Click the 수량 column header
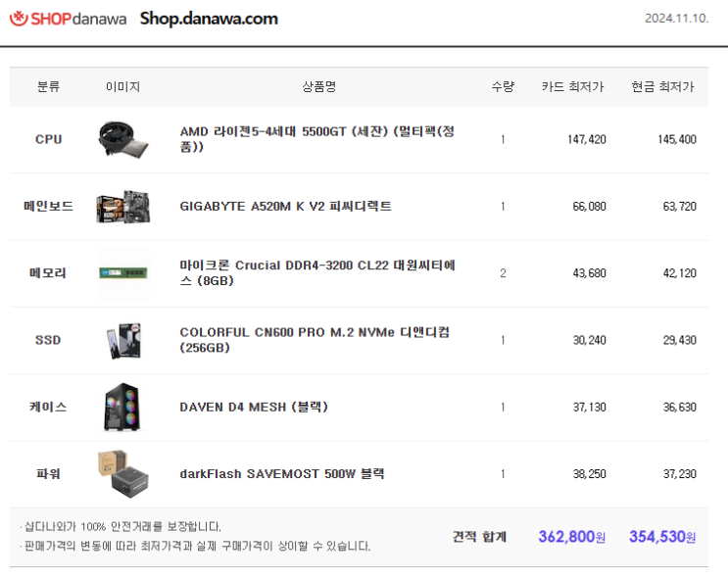The image size is (728, 579). 503,86
